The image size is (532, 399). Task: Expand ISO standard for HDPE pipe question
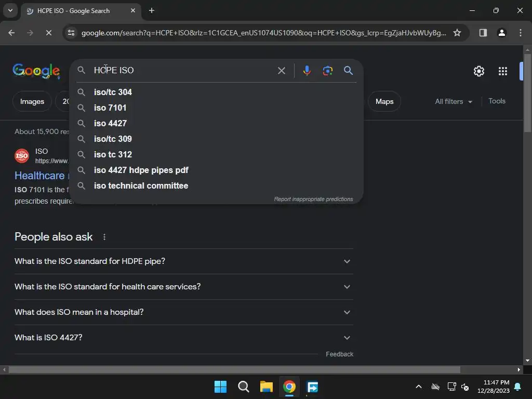pyautogui.click(x=183, y=261)
